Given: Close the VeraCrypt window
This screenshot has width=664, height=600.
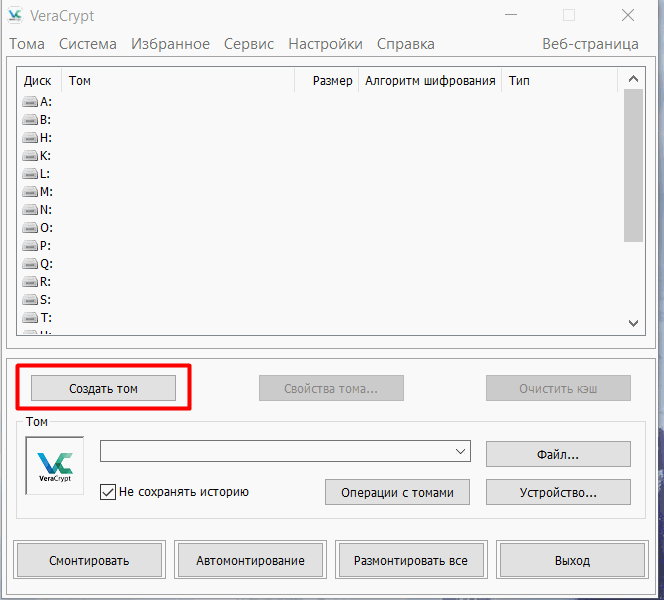Looking at the screenshot, I should point(628,15).
